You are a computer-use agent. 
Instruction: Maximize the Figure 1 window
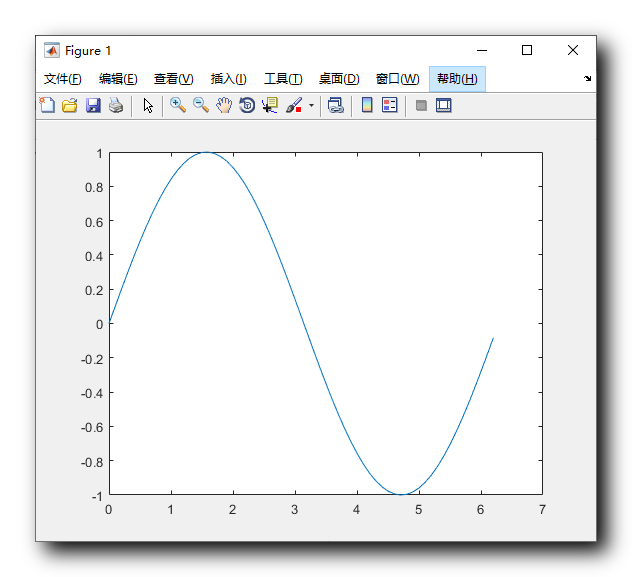(x=527, y=50)
